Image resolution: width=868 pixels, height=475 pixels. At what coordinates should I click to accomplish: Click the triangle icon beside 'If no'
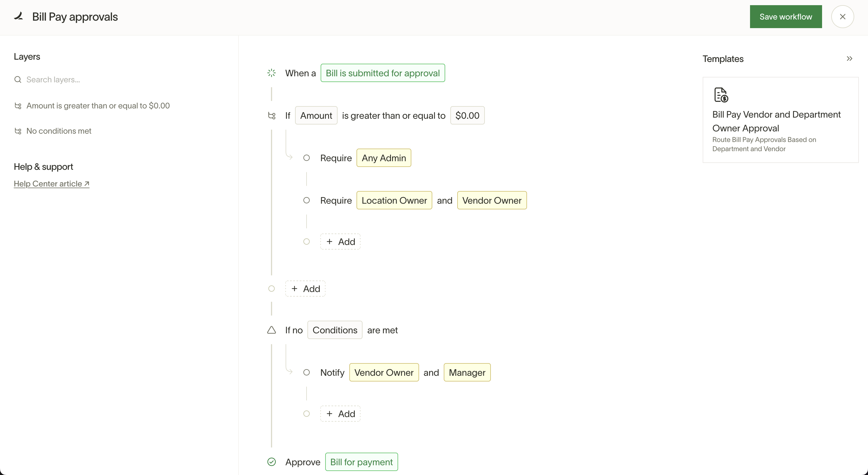click(x=271, y=330)
